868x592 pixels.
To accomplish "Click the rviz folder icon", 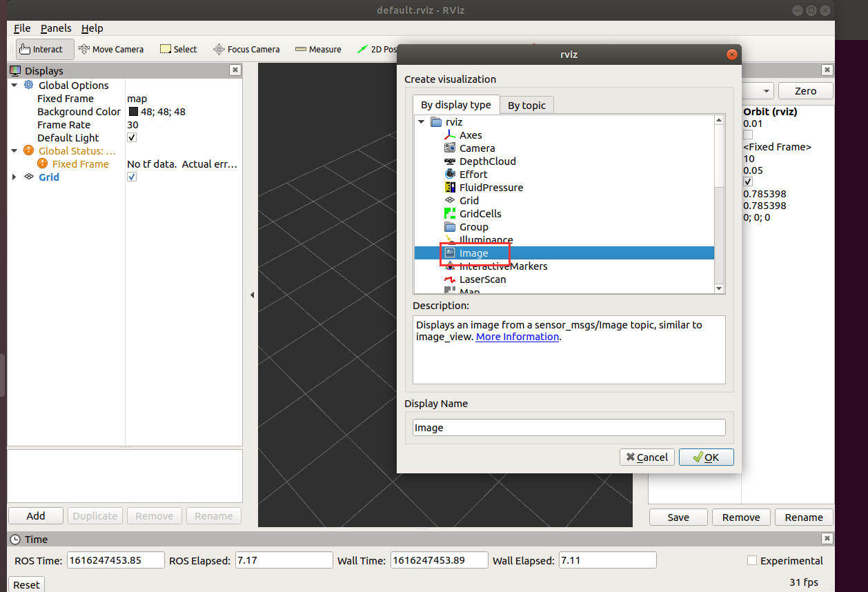I will pyautogui.click(x=435, y=122).
